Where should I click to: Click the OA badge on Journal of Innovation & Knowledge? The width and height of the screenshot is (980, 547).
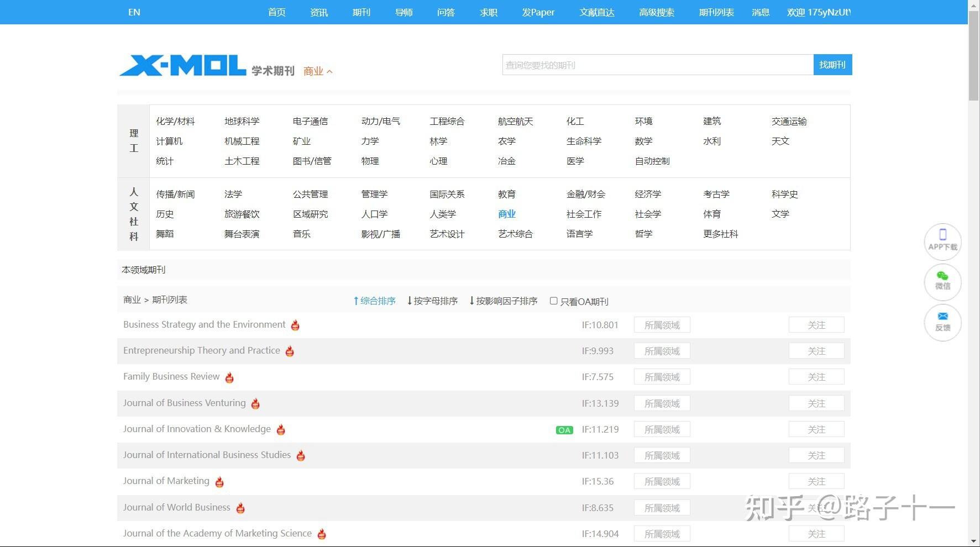(564, 429)
